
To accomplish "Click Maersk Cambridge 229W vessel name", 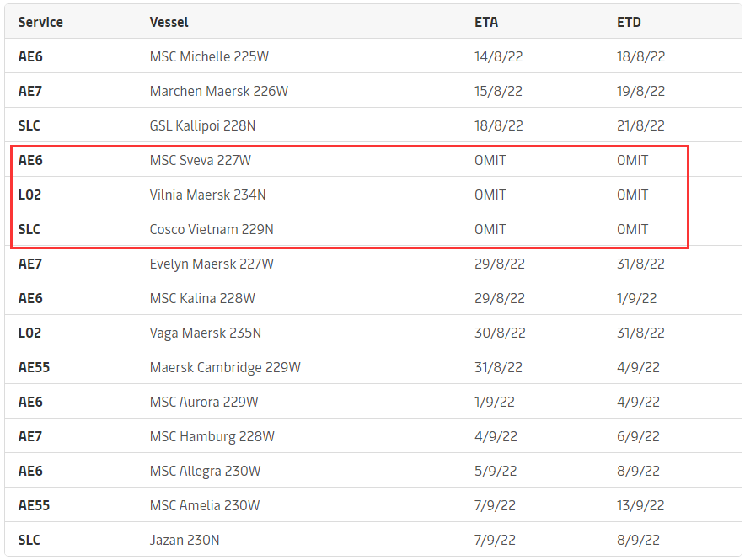I will coord(225,368).
